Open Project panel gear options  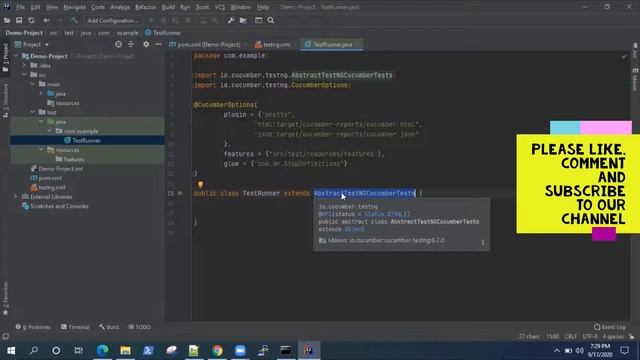(x=146, y=44)
